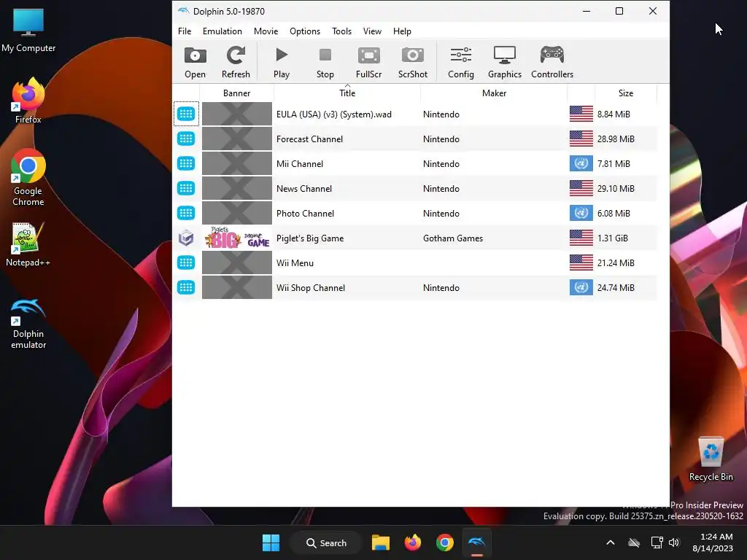
Task: Select the Notepad++ desktop shortcut
Action: [x=28, y=244]
